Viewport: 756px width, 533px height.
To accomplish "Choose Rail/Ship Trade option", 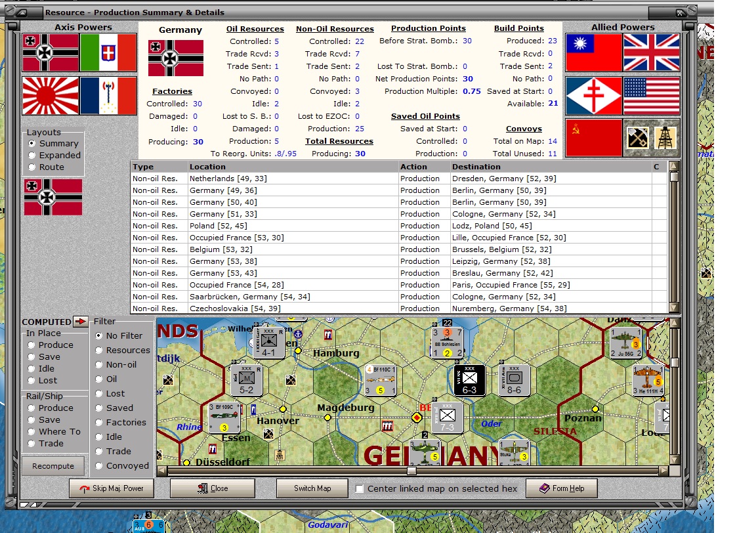I will (31, 444).
